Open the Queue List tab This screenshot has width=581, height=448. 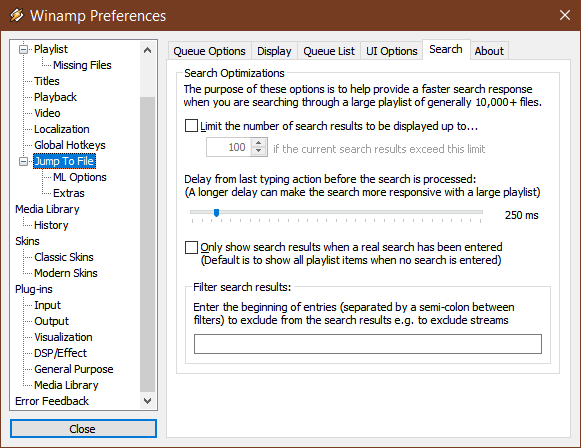pyautogui.click(x=329, y=51)
